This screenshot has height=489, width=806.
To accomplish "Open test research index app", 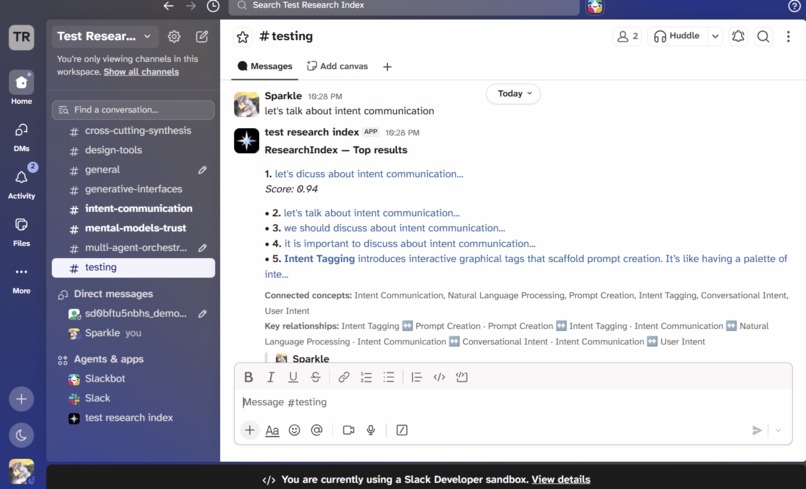I will tap(133, 418).
